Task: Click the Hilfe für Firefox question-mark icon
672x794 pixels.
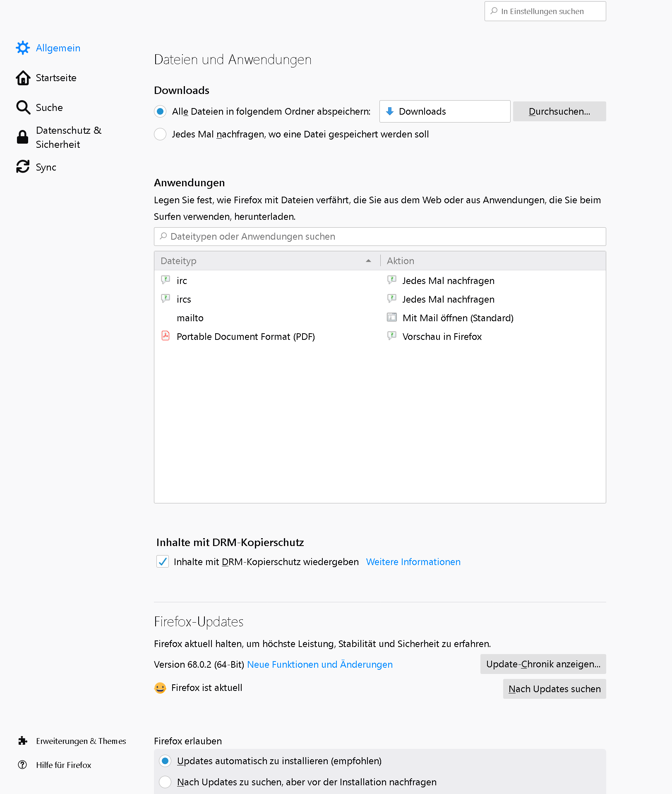Action: tap(23, 765)
